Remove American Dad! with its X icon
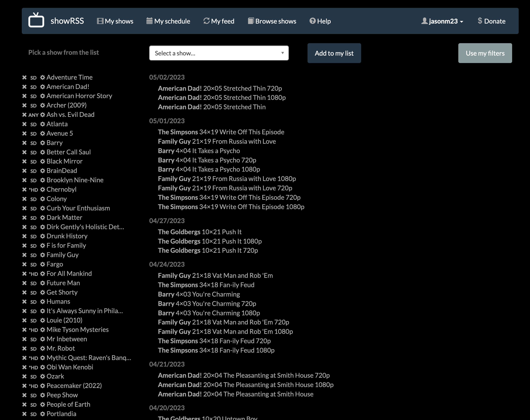This screenshot has width=530, height=420. pyautogui.click(x=24, y=87)
